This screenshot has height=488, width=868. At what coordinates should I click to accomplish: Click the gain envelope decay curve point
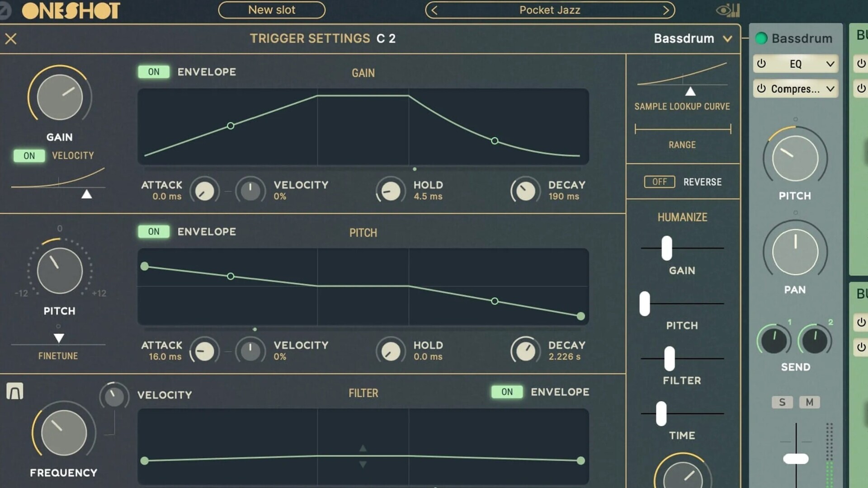point(495,141)
